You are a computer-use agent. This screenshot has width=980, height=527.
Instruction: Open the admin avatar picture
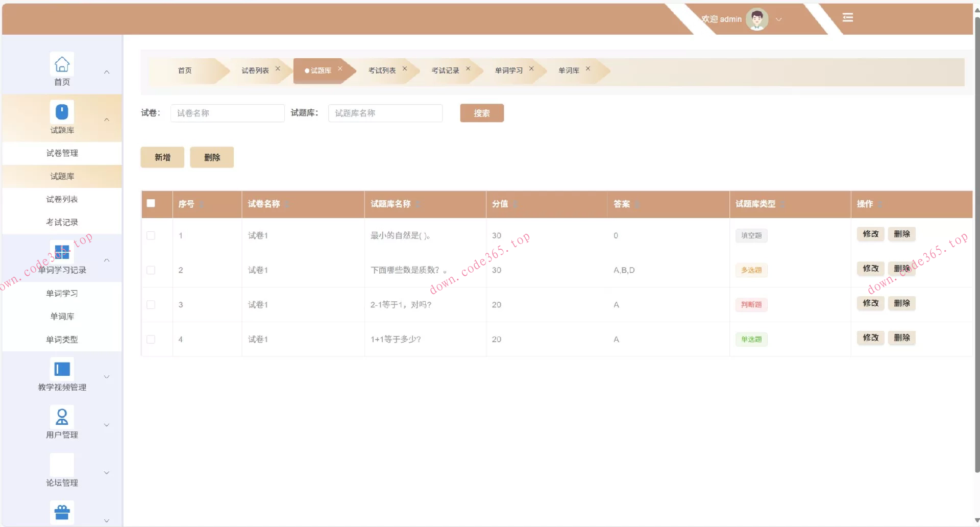(x=756, y=19)
